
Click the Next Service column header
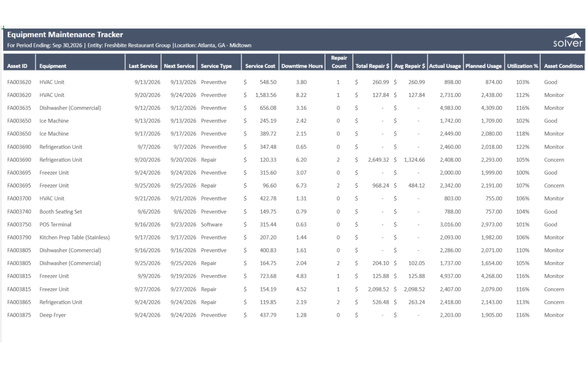pos(179,66)
